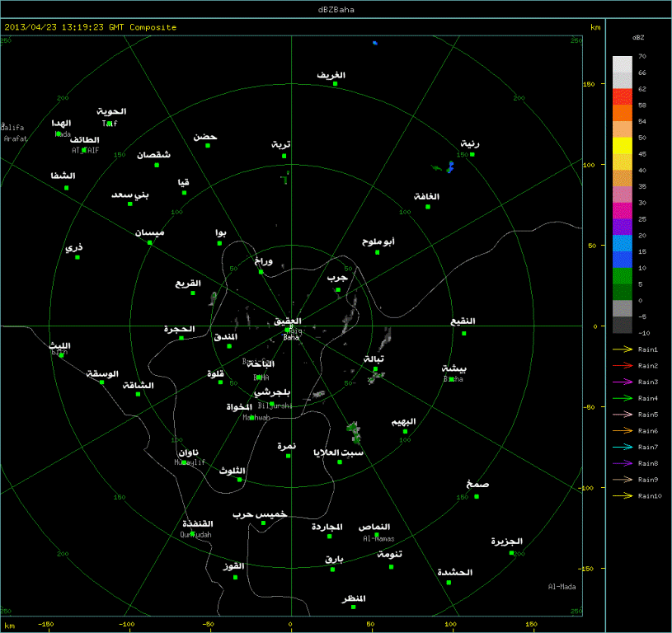The height and width of the screenshot is (633, 672).
Task: Select the 2013/04/23 13:19:23 GMT Composite timestamp
Action: (91, 27)
